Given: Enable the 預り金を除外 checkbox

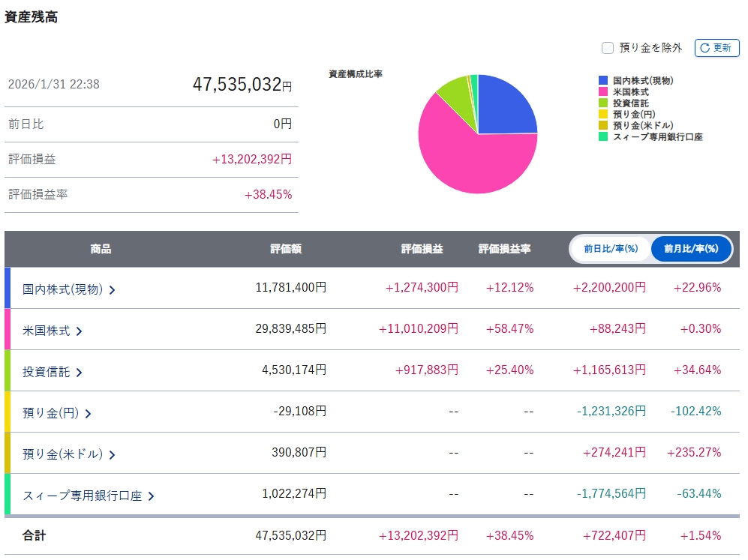Looking at the screenshot, I should click(608, 48).
